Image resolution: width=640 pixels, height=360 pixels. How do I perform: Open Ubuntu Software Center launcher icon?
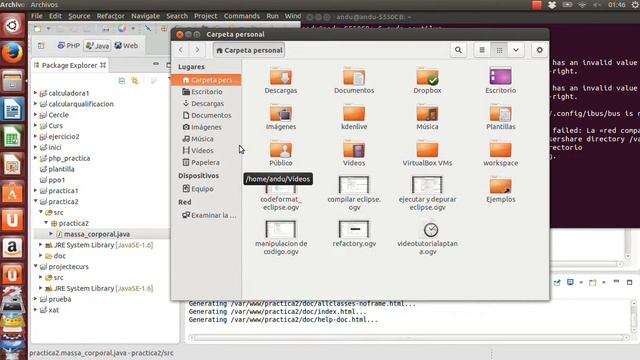click(x=12, y=192)
